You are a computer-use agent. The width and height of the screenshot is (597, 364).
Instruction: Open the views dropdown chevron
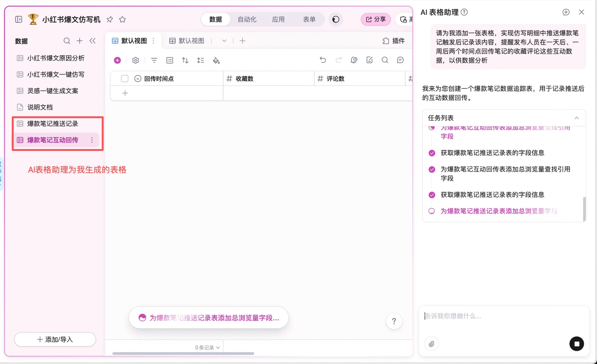tap(224, 41)
